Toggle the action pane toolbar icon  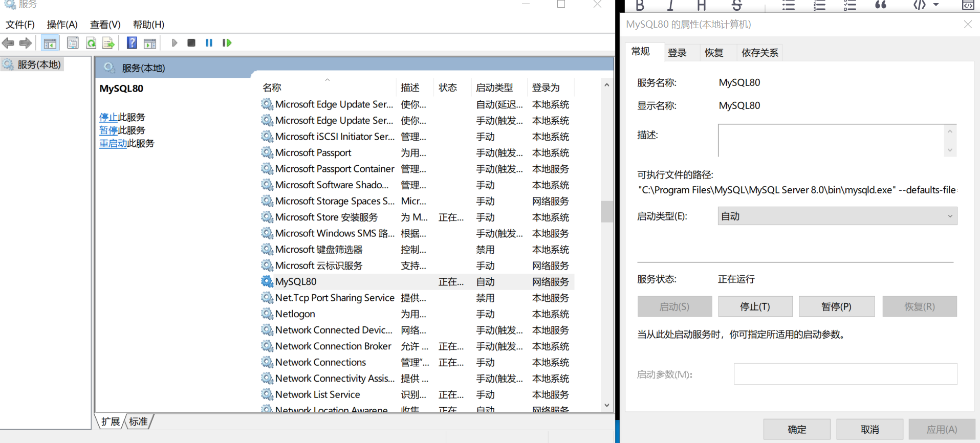pyautogui.click(x=150, y=43)
